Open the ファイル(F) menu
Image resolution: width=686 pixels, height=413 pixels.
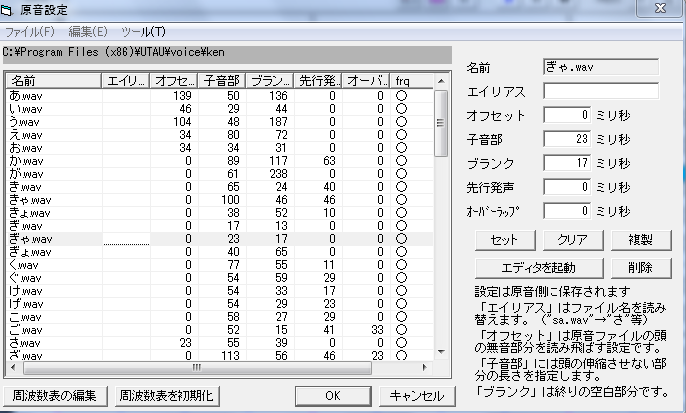[29, 32]
